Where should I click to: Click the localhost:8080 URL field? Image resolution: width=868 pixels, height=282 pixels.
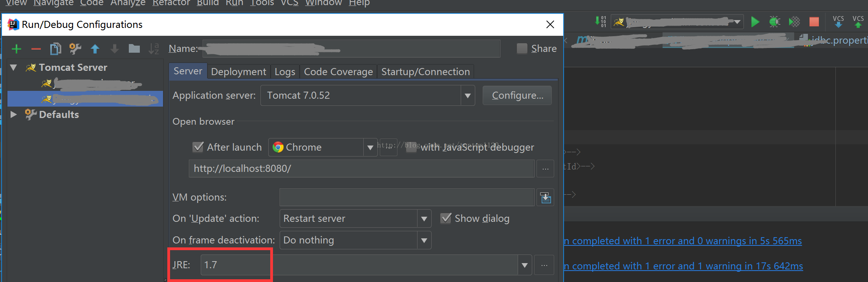coord(361,169)
